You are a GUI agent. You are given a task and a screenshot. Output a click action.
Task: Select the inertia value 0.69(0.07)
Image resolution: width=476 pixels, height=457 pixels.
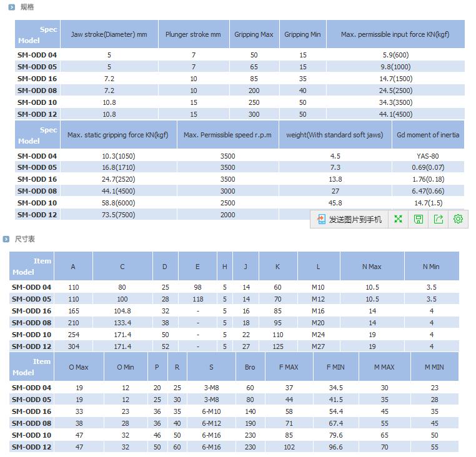tap(428, 167)
